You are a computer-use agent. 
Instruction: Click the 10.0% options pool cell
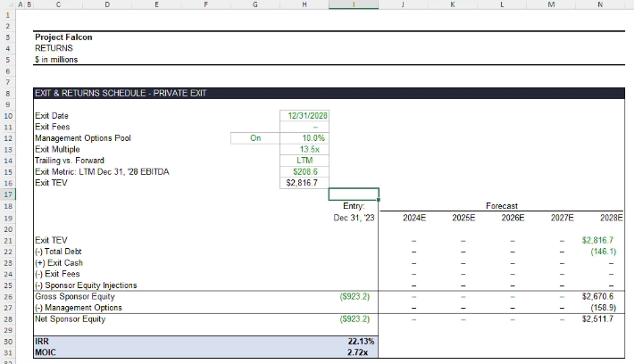point(304,138)
